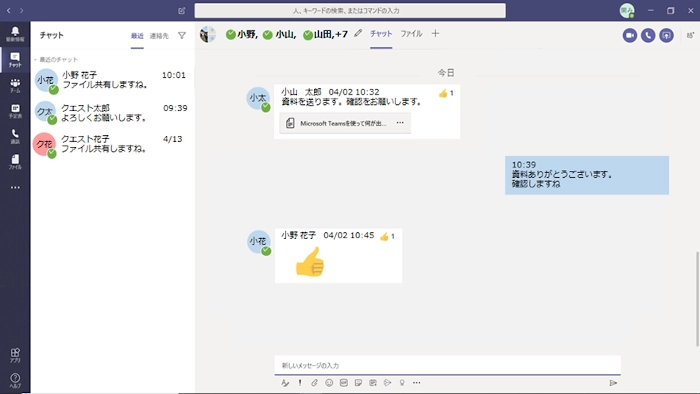Add a tab with the plus icon

(435, 33)
